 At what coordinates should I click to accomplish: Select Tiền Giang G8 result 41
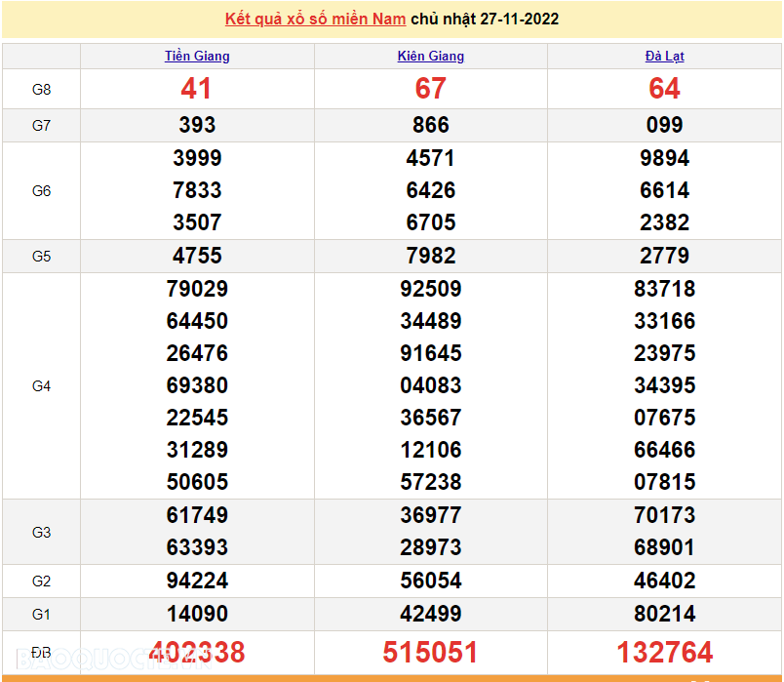tap(196, 89)
